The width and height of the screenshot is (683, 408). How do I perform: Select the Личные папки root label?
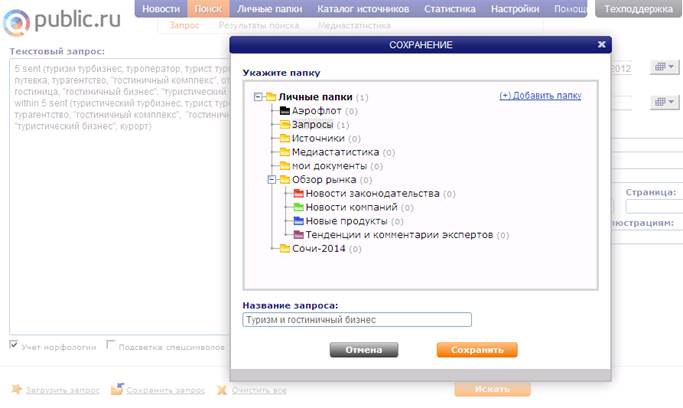pos(315,97)
